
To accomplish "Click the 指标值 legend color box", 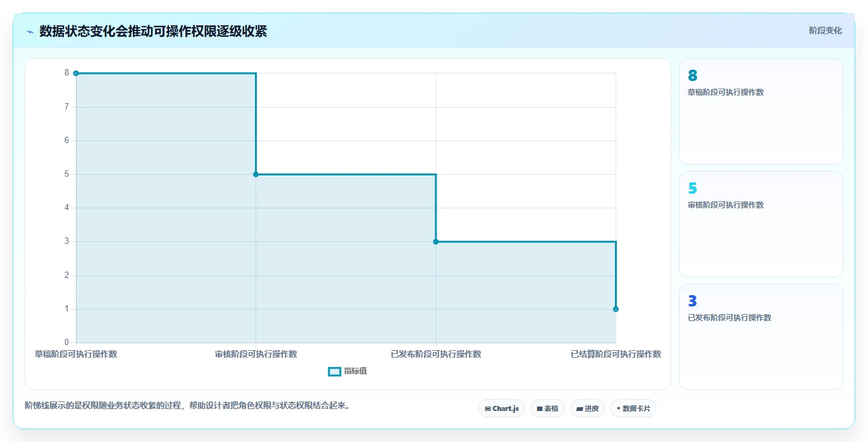I will coord(335,371).
